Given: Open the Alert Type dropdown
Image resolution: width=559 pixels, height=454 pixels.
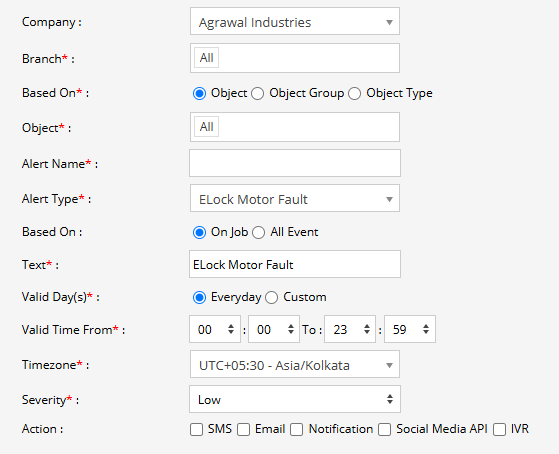Looking at the screenshot, I should point(294,198).
